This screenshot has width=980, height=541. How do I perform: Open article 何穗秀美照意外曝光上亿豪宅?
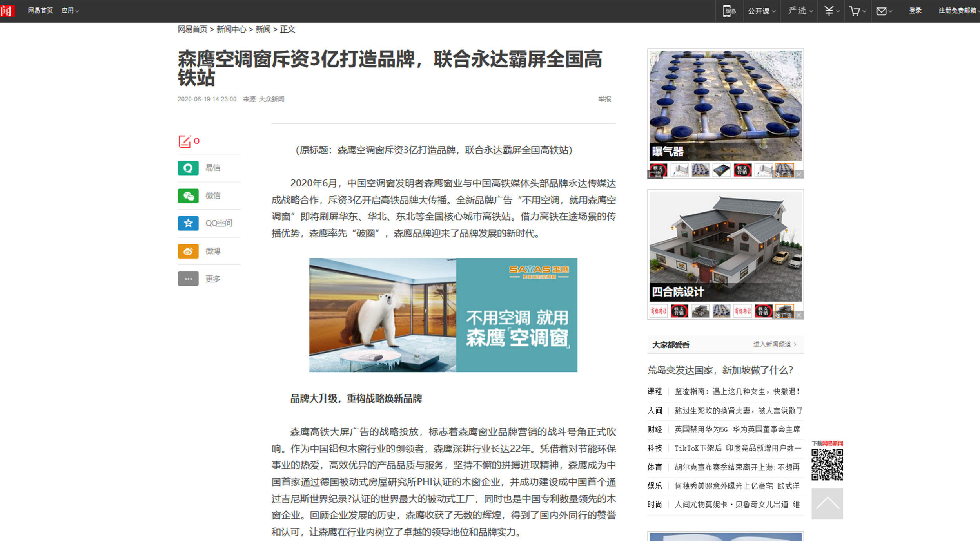click(737, 486)
